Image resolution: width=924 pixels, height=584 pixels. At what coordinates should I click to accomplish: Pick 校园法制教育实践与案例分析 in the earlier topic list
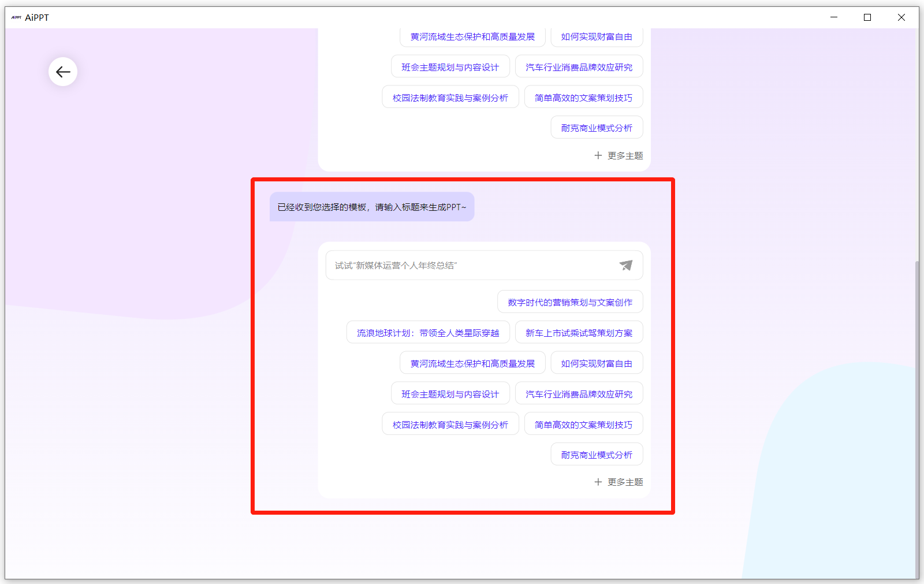(x=450, y=98)
